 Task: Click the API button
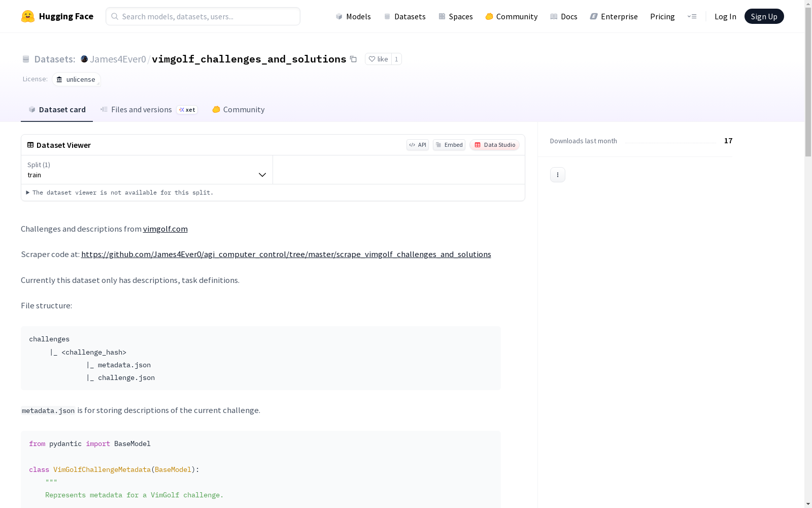418,145
